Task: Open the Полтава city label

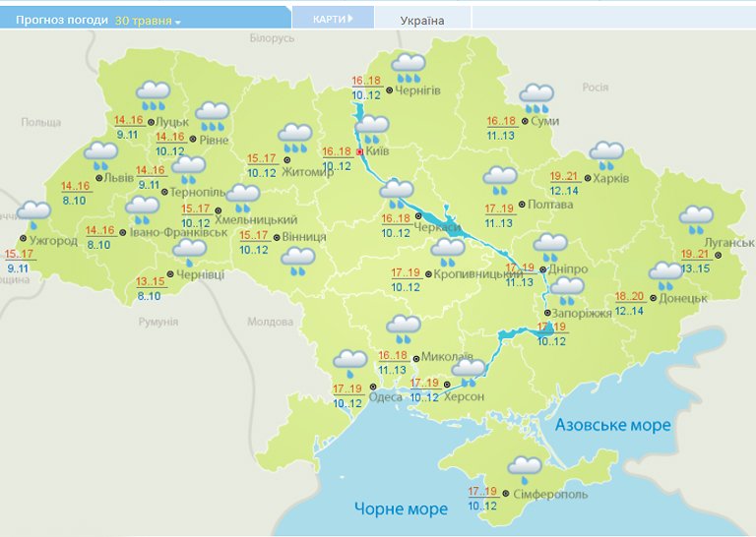Action: (550, 205)
